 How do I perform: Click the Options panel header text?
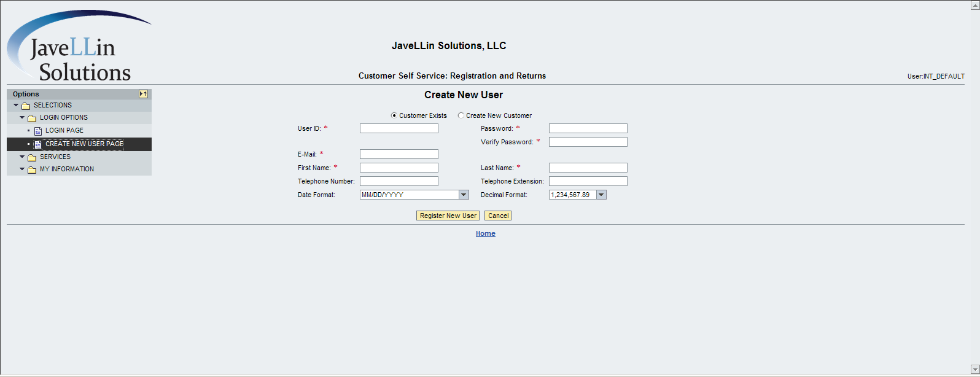coord(26,94)
